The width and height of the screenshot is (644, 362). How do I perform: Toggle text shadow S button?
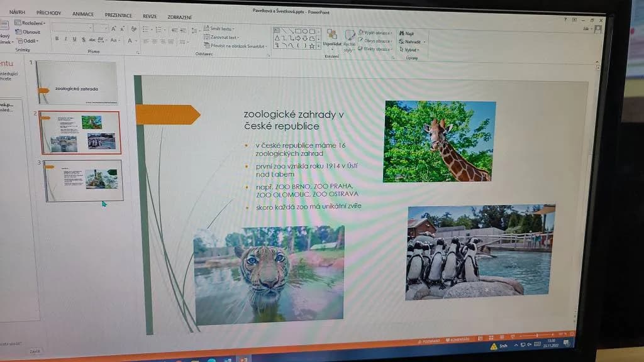click(x=84, y=40)
